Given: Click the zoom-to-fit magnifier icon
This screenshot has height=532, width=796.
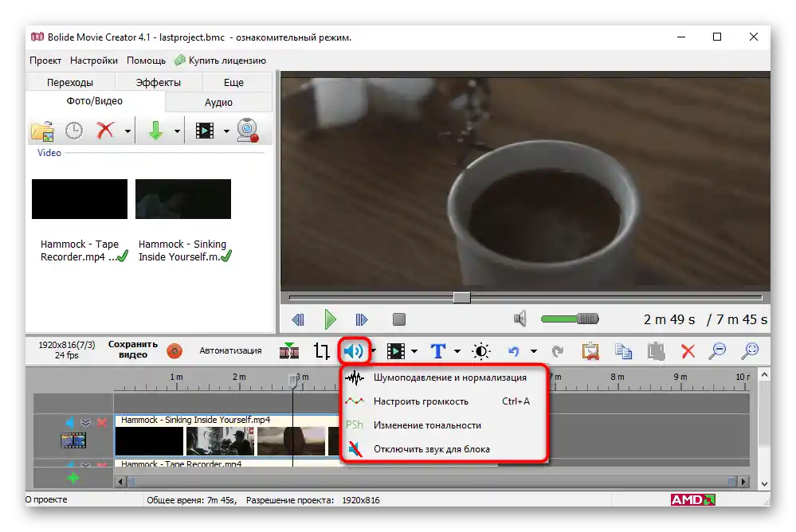Looking at the screenshot, I should point(750,350).
